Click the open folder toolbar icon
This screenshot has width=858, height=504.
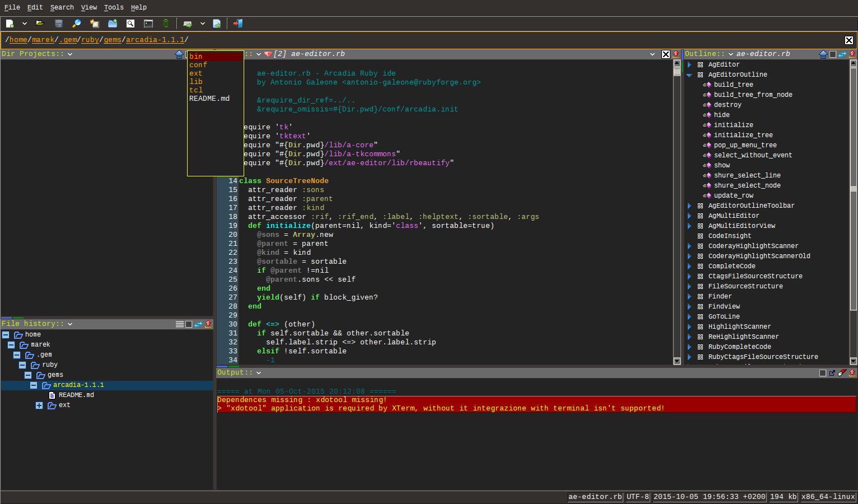tap(40, 24)
